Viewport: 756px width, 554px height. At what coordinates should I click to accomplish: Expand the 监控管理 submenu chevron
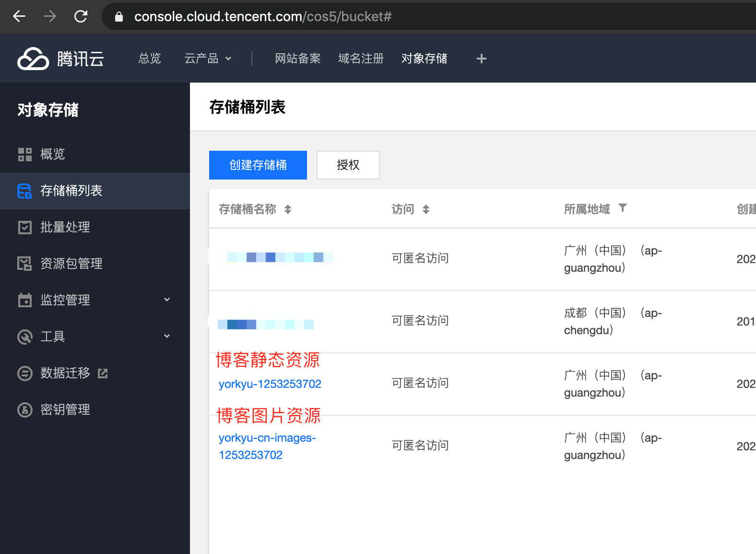coord(167,300)
